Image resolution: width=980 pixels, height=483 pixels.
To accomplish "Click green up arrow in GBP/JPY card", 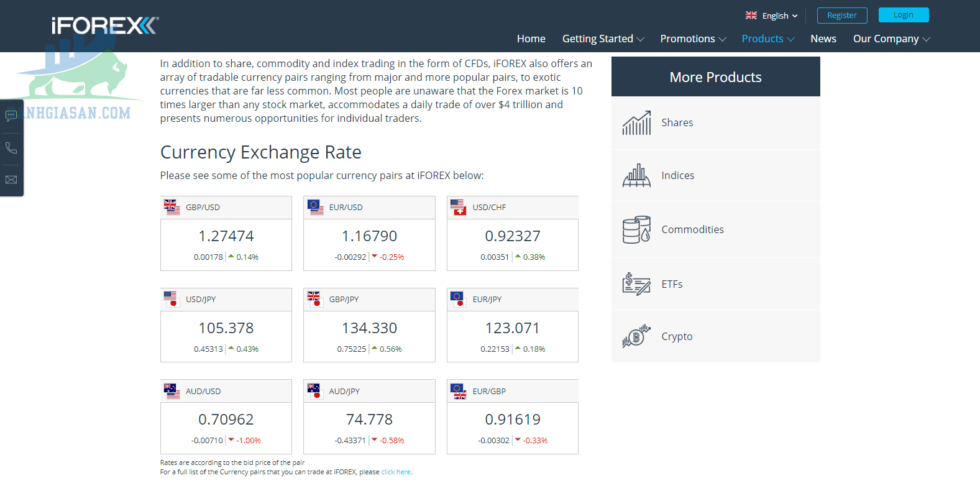I will 375,348.
